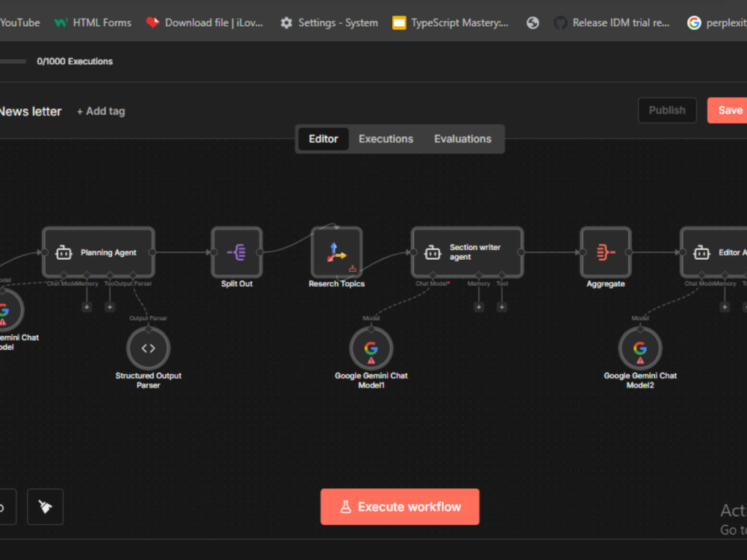
Task: Select the Structured Output Parser node
Action: click(x=148, y=349)
